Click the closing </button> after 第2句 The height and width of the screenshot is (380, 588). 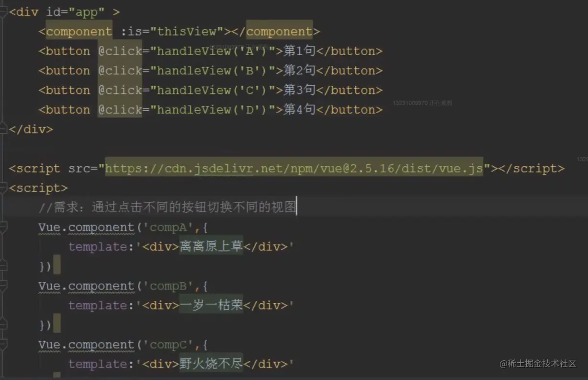(x=350, y=71)
